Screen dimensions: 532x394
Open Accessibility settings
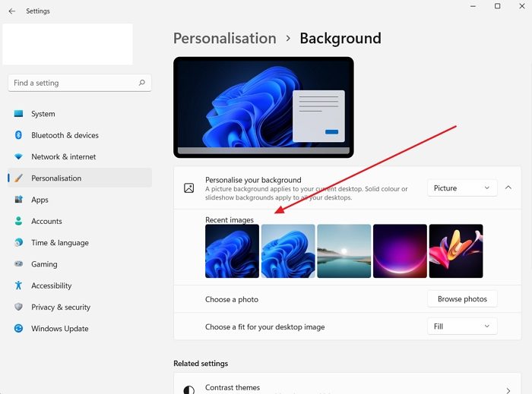(80, 285)
